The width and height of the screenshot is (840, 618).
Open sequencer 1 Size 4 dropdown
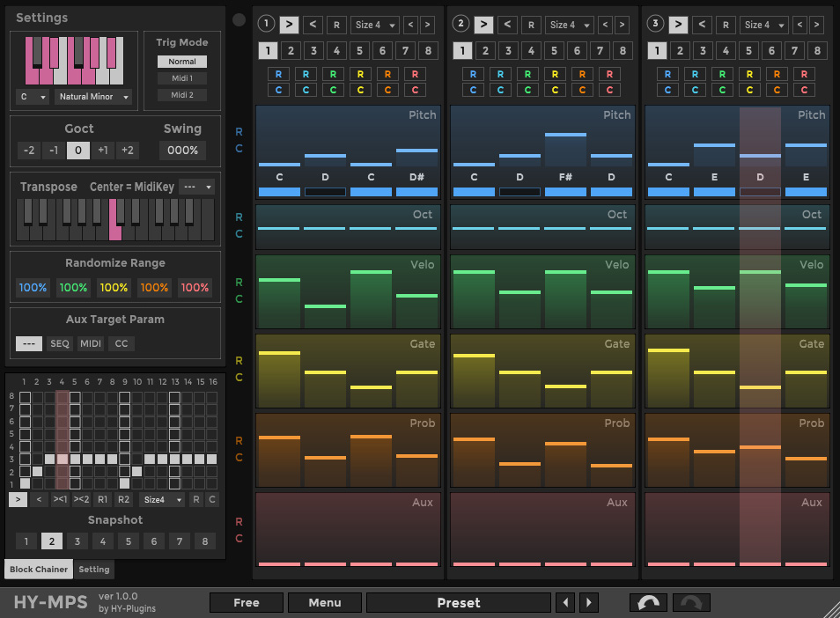point(374,25)
